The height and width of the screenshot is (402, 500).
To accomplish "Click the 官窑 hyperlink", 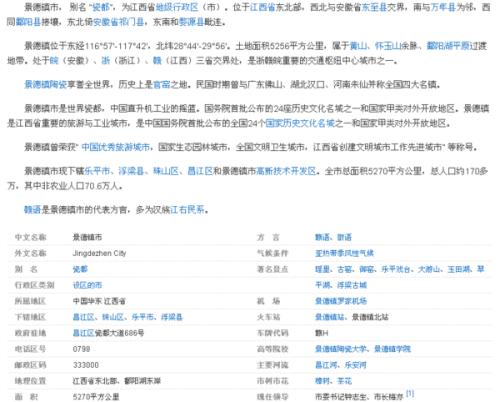I will tap(162, 85).
